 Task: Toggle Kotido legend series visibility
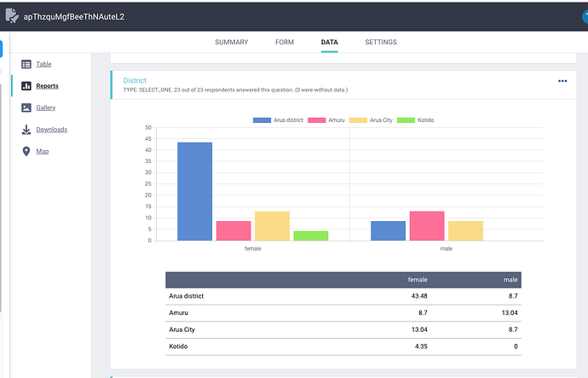coord(415,120)
